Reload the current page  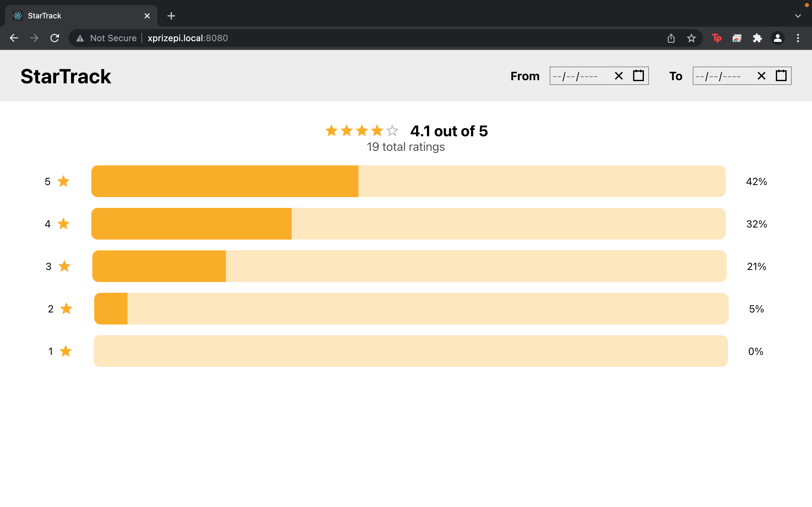point(55,38)
